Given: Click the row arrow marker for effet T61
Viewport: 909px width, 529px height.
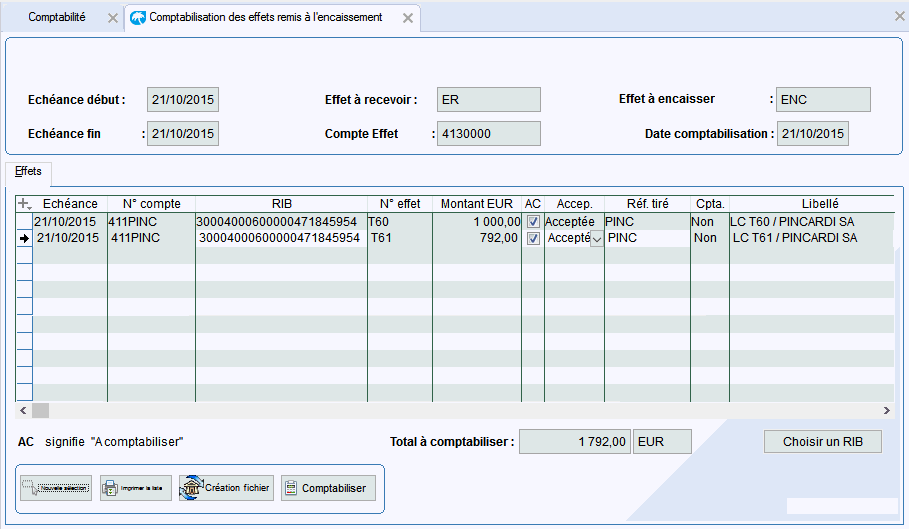Looking at the screenshot, I should (24, 238).
